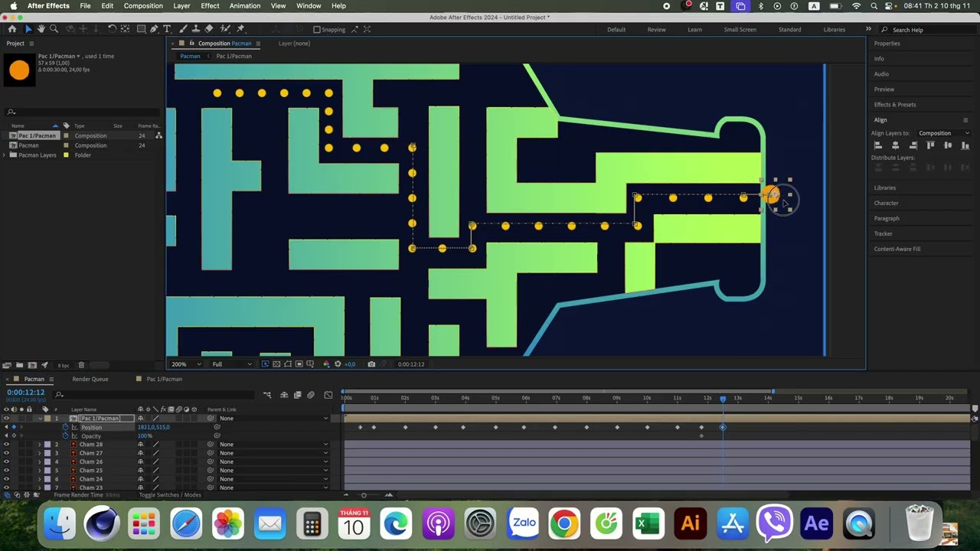Open graph editor icon in timeline

click(x=328, y=395)
